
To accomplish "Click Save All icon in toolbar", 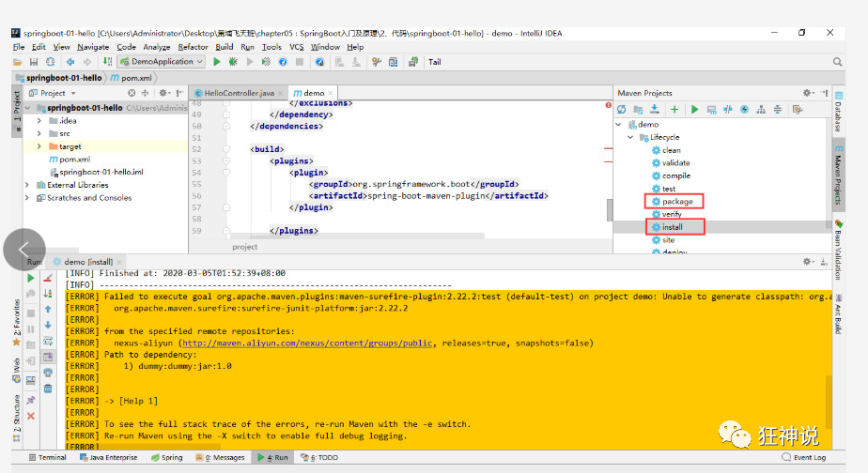I will tap(34, 62).
